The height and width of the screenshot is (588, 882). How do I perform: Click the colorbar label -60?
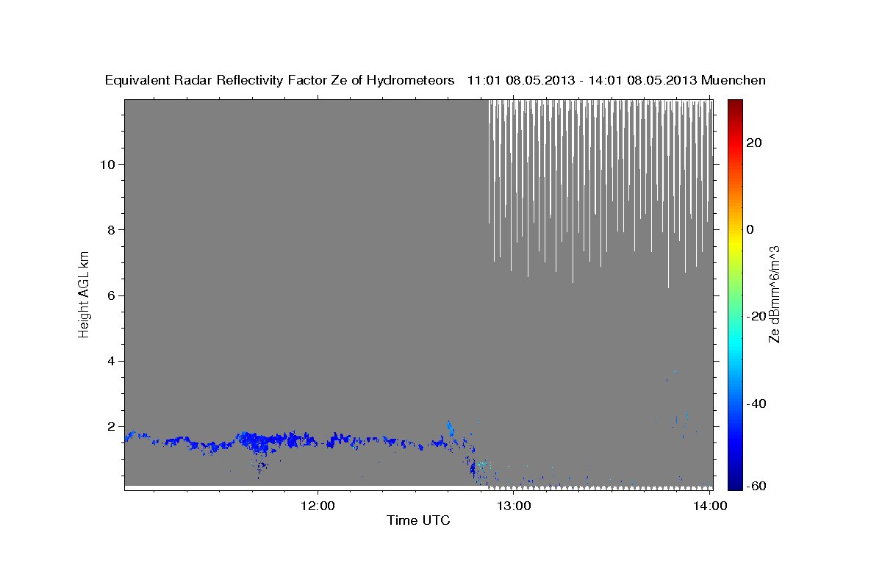click(757, 487)
